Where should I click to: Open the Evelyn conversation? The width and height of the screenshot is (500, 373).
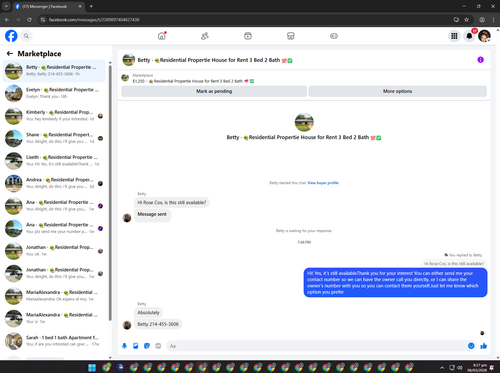(54, 93)
